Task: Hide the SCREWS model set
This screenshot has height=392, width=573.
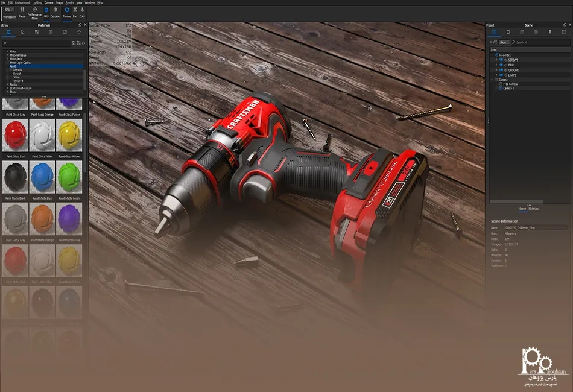Action: [x=501, y=60]
